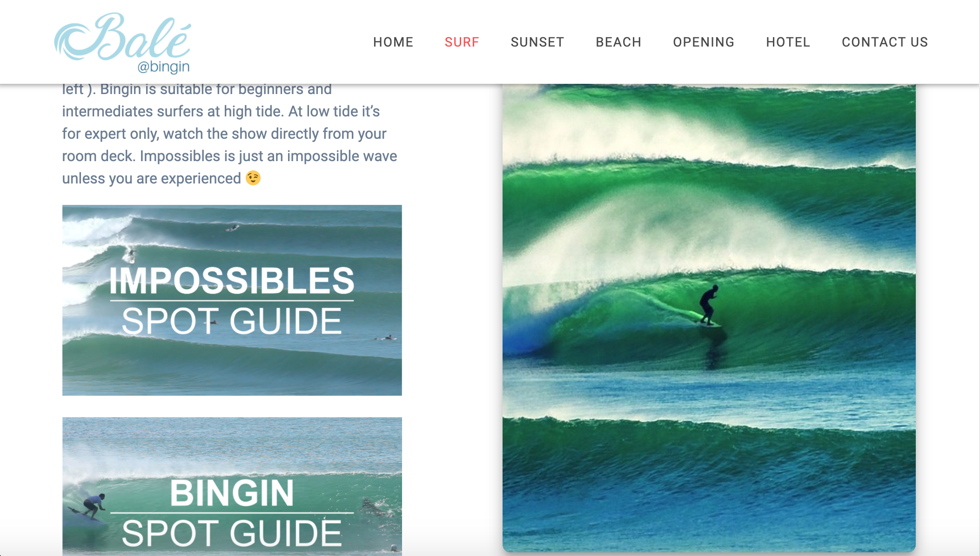Screen dimensions: 980x556
Task: Click the winking face emoji
Action: click(x=253, y=178)
